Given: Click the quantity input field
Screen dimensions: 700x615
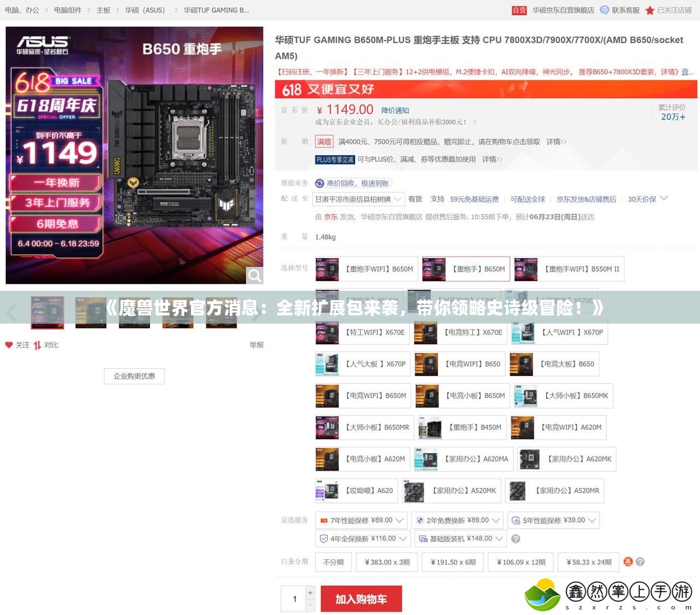Looking at the screenshot, I should 294,599.
